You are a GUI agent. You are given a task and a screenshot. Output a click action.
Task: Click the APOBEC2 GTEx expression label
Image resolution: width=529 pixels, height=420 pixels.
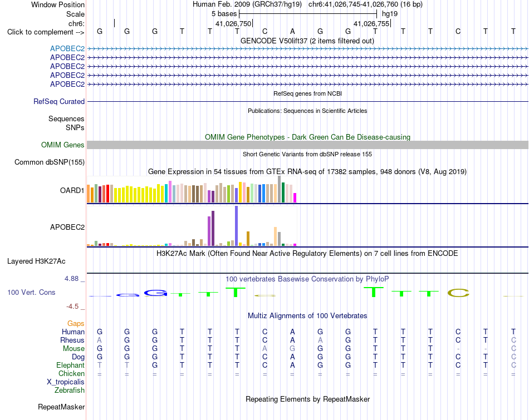pos(67,227)
